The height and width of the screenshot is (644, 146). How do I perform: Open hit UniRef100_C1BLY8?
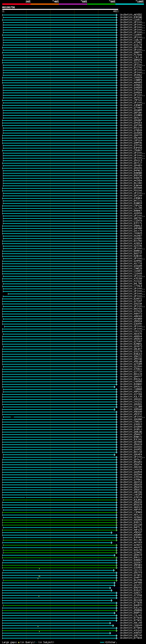(131, 40)
